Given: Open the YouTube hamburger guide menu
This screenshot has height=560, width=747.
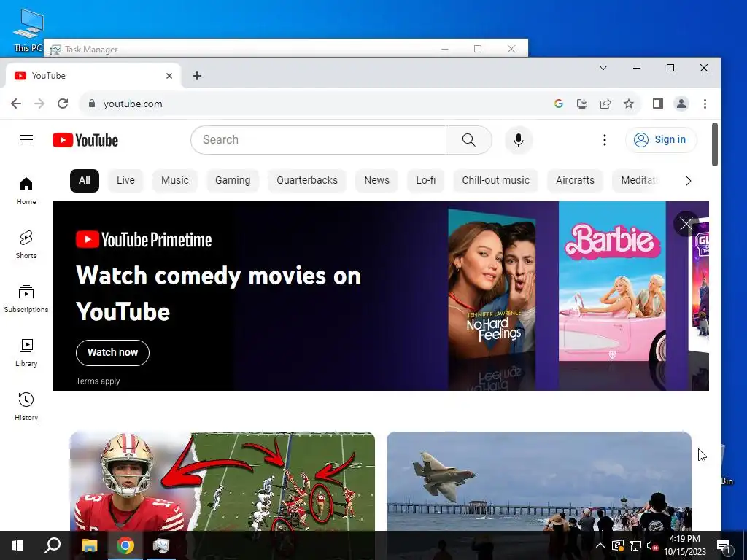Looking at the screenshot, I should tap(26, 139).
